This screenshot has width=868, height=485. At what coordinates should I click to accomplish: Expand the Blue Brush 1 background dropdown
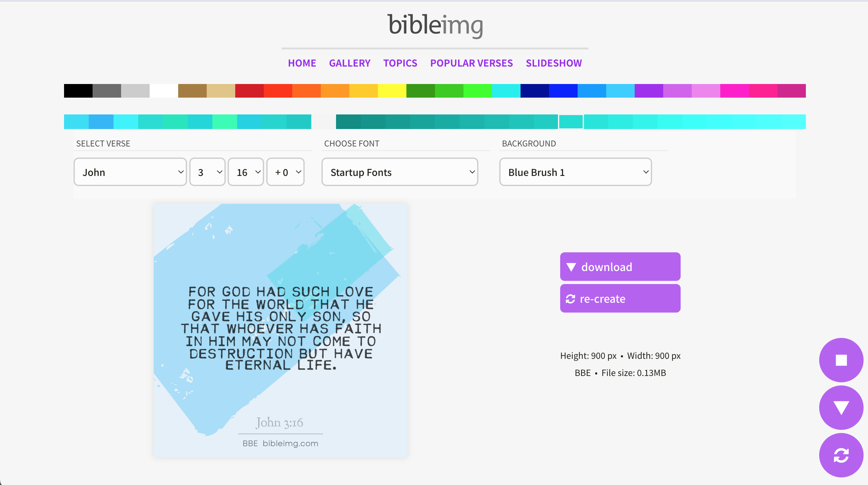tap(575, 172)
